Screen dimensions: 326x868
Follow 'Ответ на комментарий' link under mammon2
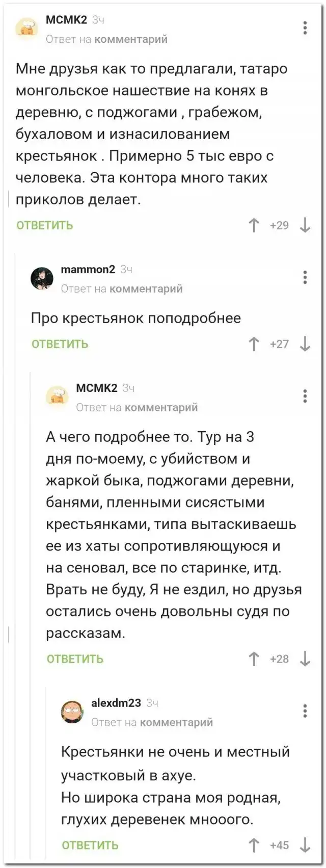122,289
